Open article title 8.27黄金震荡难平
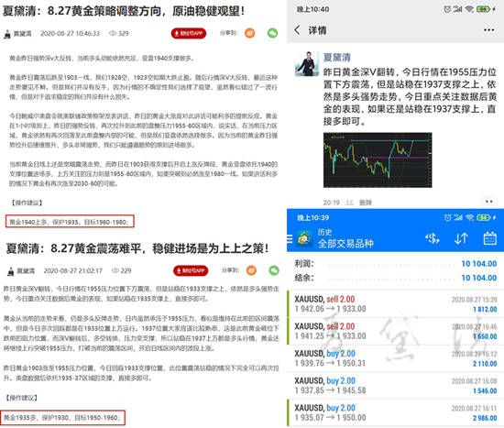Image resolution: width=504 pixels, height=428 pixels. pyautogui.click(x=137, y=248)
